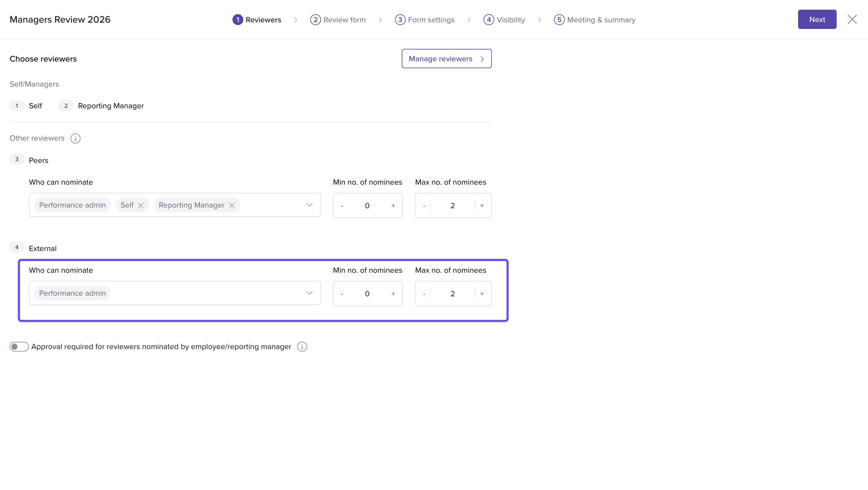Increase External min nominees with plus

coord(393,294)
